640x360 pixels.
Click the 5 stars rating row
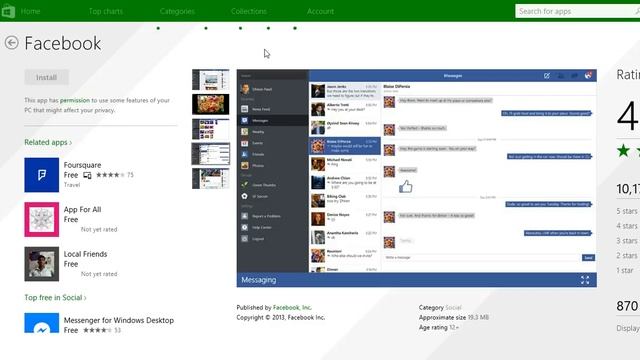point(628,211)
